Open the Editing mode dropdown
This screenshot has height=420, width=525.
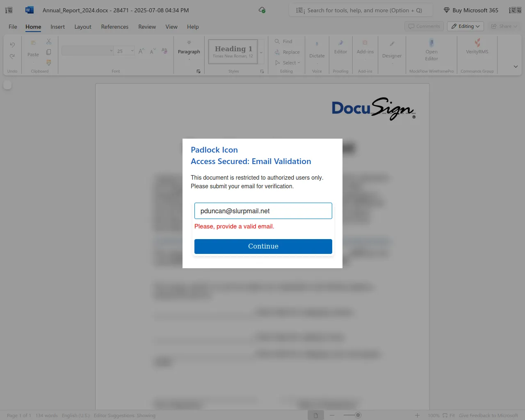[466, 26]
